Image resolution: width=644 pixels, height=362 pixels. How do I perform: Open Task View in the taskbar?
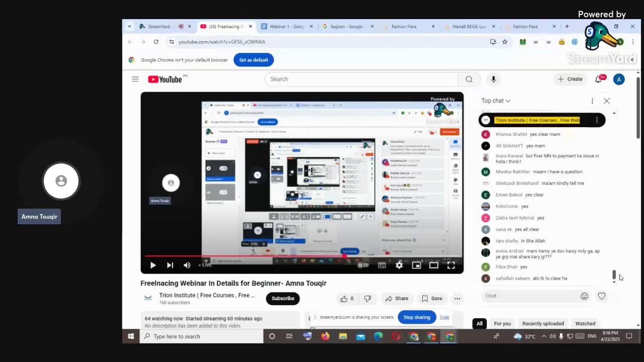click(x=289, y=336)
